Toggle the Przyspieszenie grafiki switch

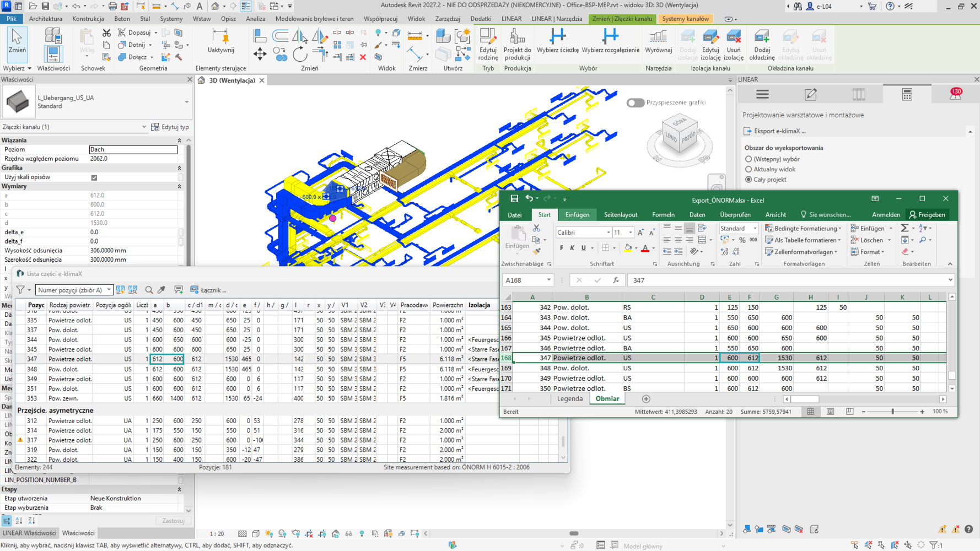635,102
